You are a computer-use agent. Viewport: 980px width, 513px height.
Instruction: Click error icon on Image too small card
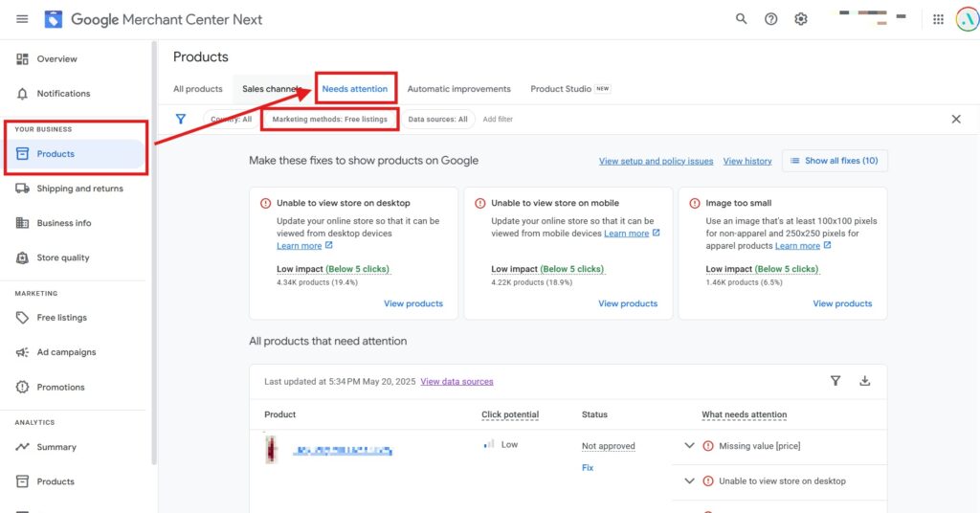click(x=695, y=203)
